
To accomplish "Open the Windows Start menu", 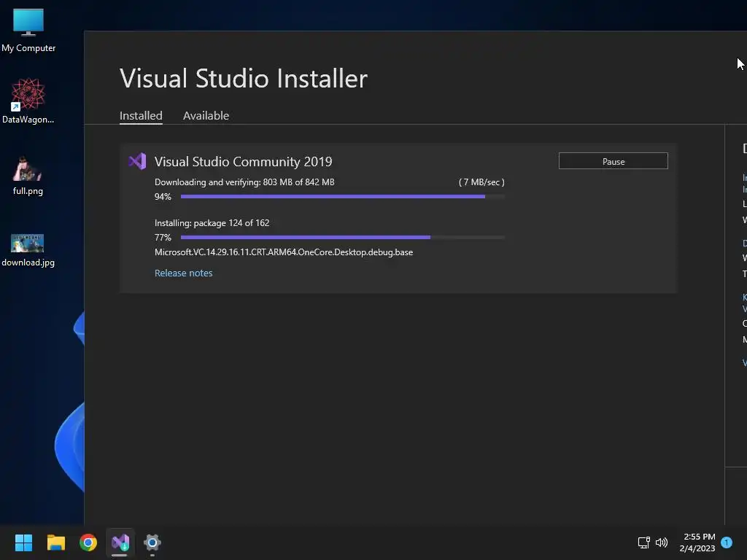I will [23, 542].
